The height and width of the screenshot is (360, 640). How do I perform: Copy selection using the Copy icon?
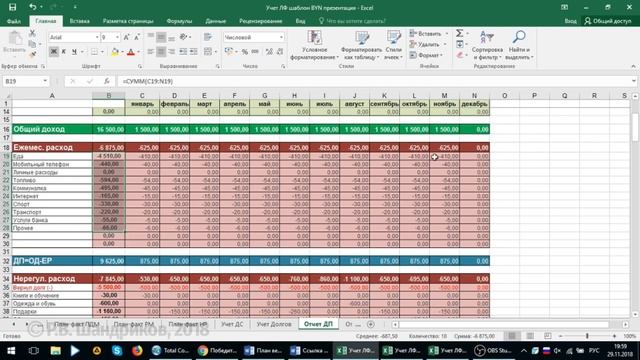point(32,44)
